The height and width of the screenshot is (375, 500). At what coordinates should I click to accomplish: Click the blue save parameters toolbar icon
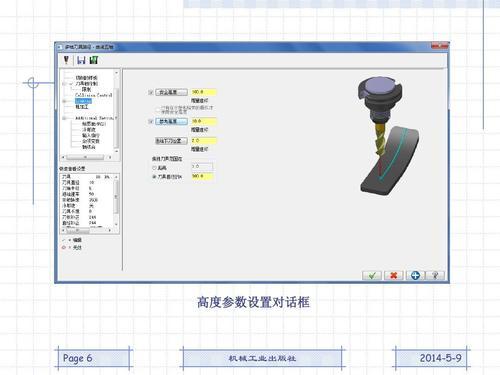pyautogui.click(x=81, y=60)
